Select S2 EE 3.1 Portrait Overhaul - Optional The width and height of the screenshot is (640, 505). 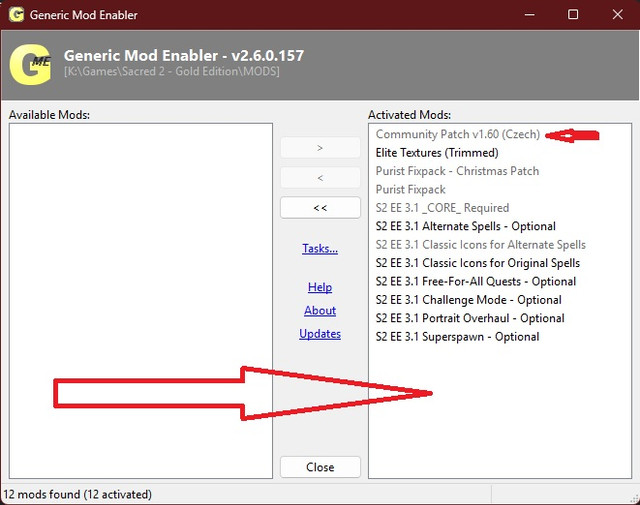pyautogui.click(x=470, y=318)
